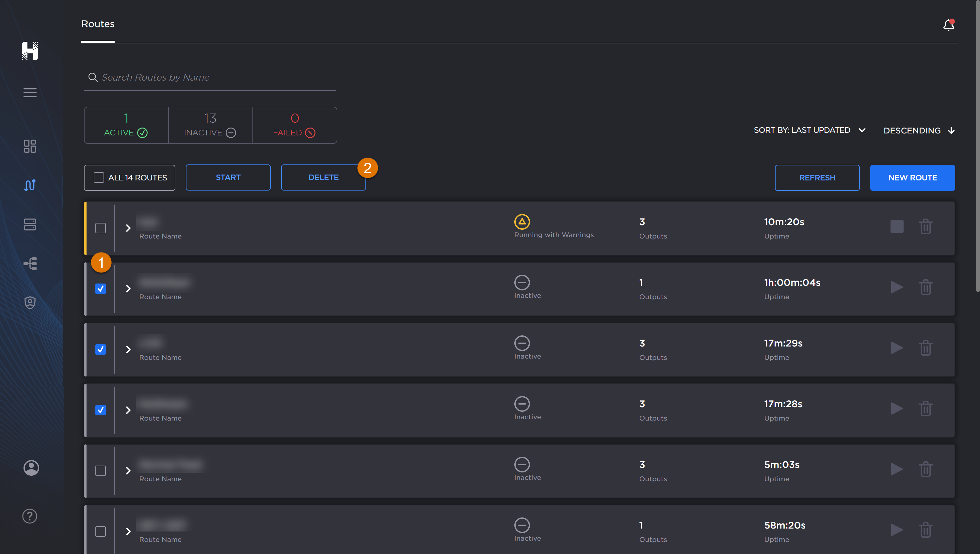
Task: Select the Routes tab
Action: point(98,24)
